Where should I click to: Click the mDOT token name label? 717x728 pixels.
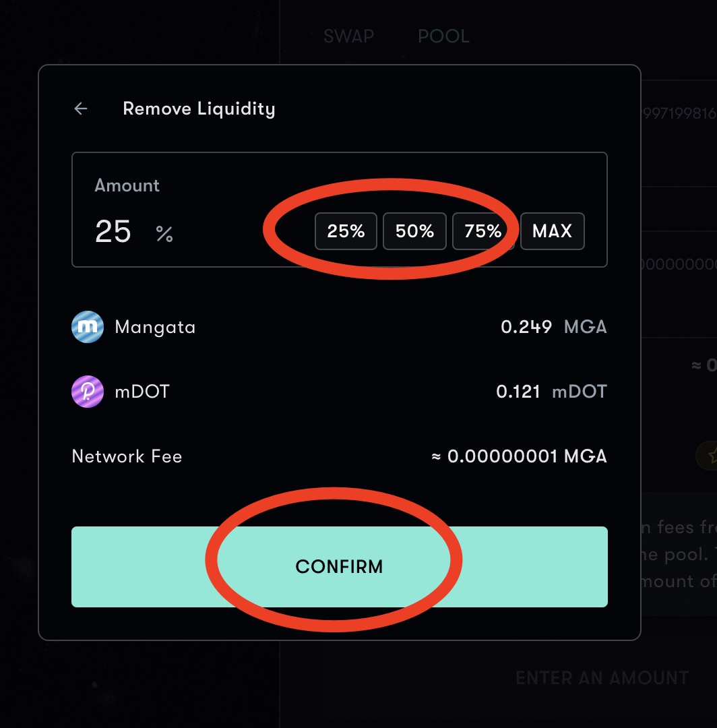point(142,392)
